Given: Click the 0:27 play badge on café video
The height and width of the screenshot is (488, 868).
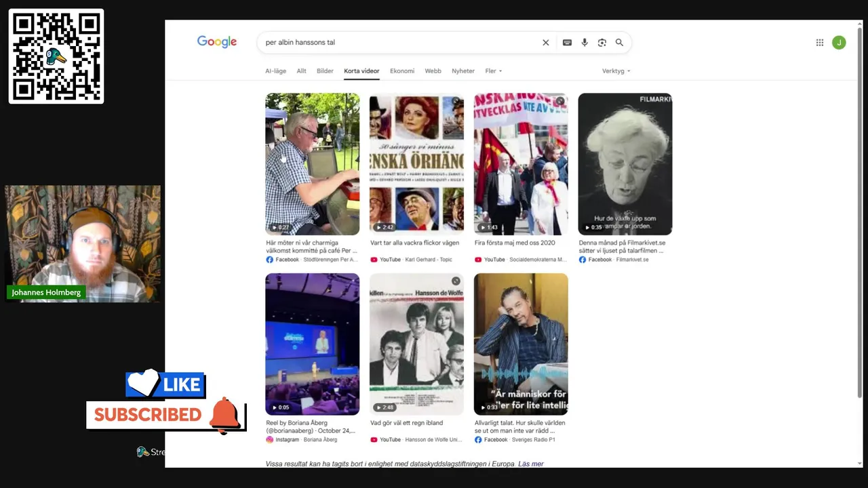Looking at the screenshot, I should point(280,228).
